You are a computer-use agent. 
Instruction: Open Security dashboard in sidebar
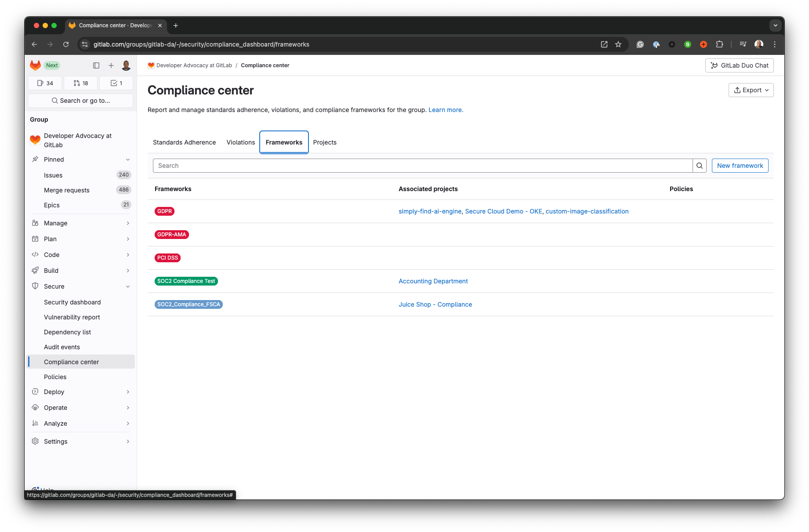[x=81, y=302]
